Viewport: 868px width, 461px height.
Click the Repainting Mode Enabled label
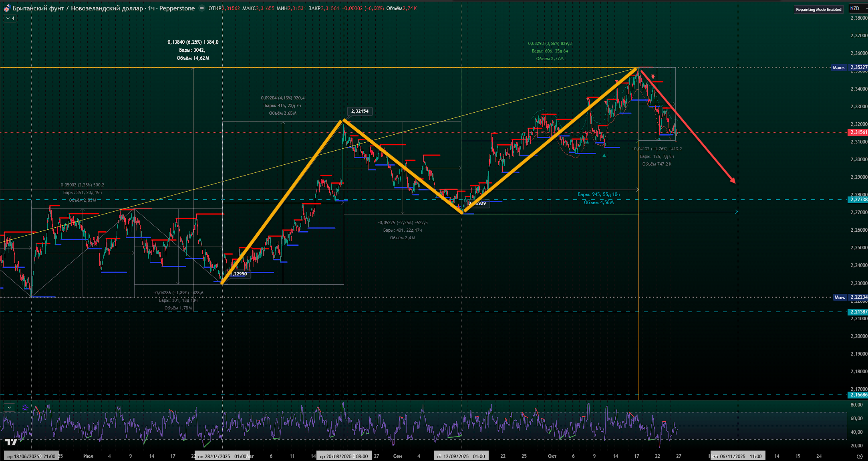[x=818, y=9]
